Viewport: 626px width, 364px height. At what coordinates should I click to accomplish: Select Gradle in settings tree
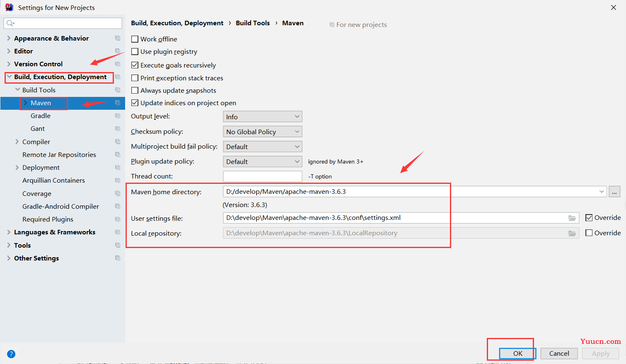point(41,116)
